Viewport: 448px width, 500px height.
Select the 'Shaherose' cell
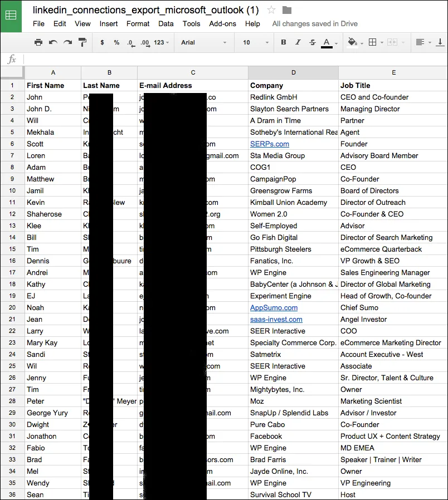[x=53, y=214]
